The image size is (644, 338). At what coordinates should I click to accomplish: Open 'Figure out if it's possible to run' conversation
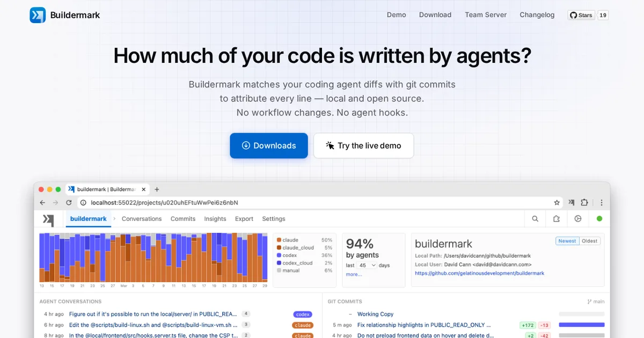(153, 314)
